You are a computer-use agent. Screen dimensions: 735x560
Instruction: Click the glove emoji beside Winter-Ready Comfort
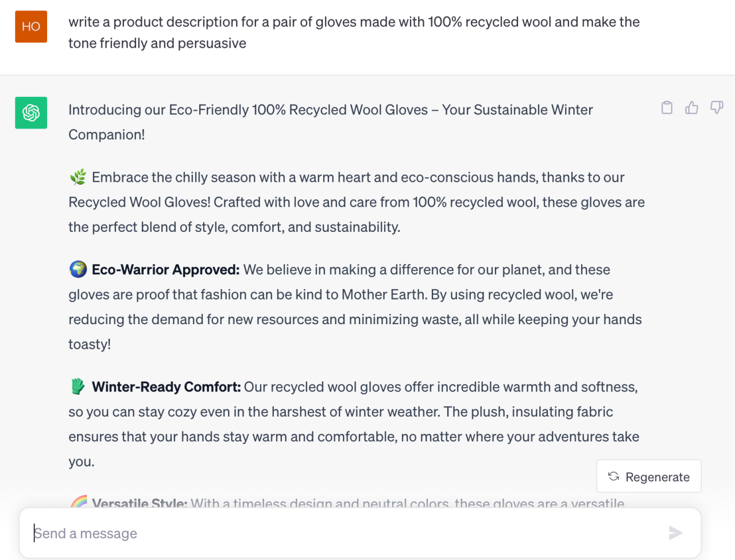[78, 387]
